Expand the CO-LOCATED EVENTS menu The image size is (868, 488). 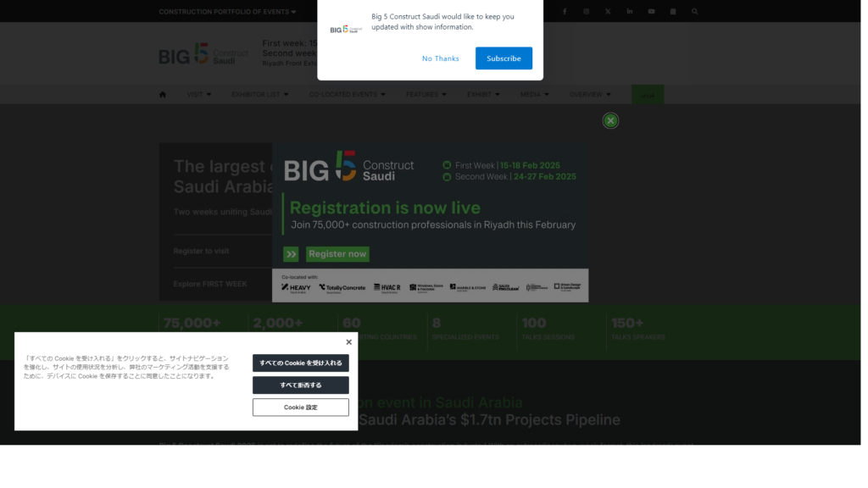click(347, 95)
